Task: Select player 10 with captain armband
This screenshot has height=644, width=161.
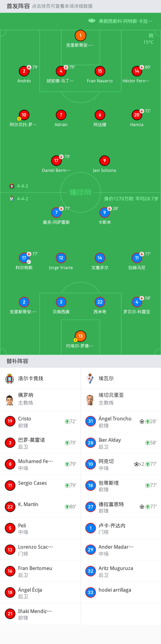Action: 24,115
